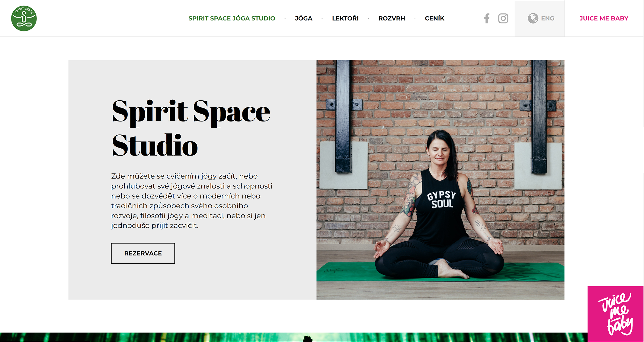The width and height of the screenshot is (644, 342).
Task: Click the intro paragraph about yoga
Action: click(192, 201)
